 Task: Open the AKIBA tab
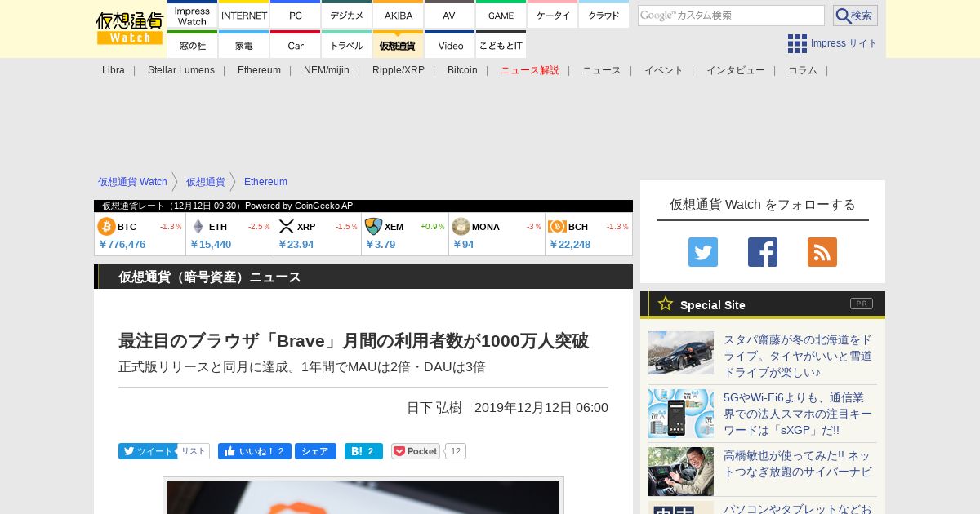point(399,16)
